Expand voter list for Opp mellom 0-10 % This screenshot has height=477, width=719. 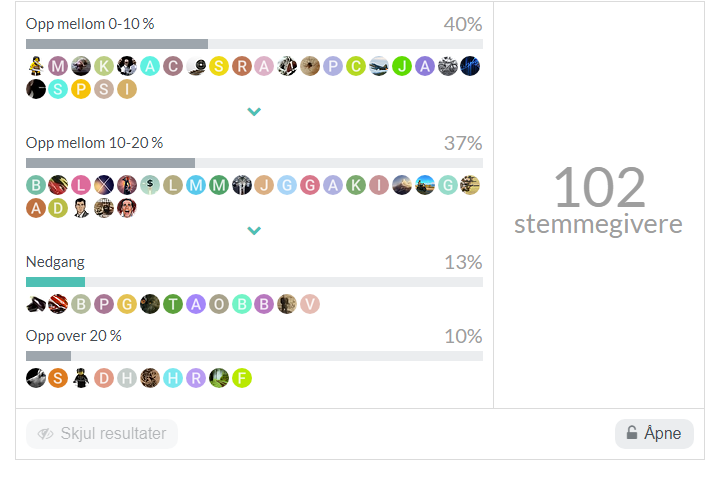(254, 112)
